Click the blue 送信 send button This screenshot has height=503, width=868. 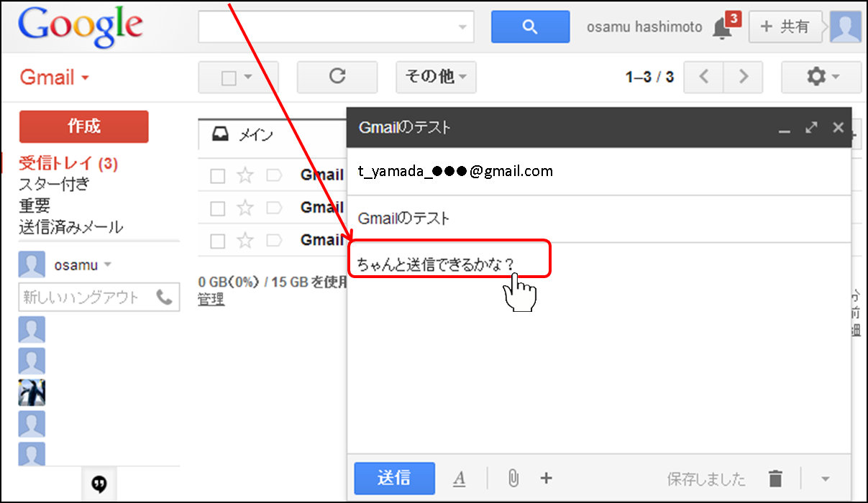point(394,478)
